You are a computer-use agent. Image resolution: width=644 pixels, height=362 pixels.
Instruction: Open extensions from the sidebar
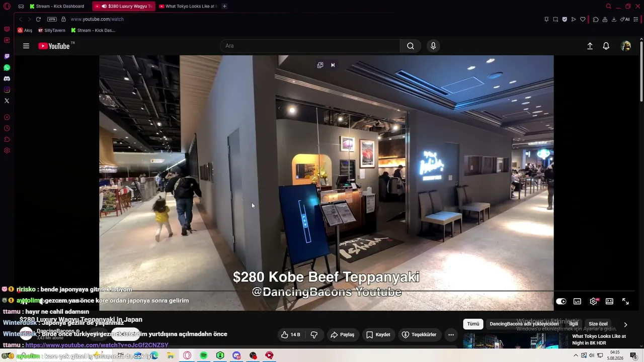click(7, 139)
